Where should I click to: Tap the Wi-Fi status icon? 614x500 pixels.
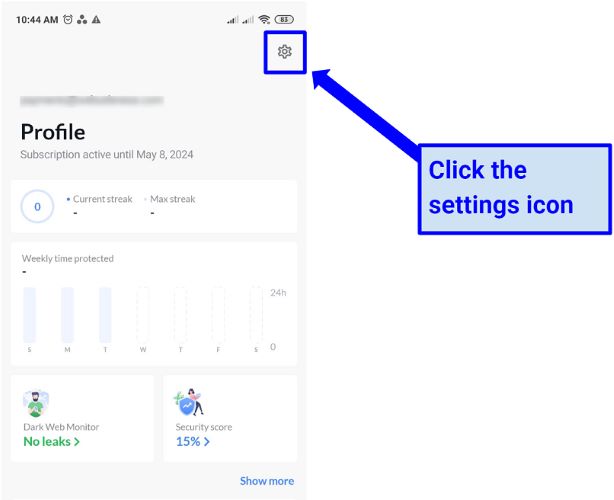click(x=265, y=19)
